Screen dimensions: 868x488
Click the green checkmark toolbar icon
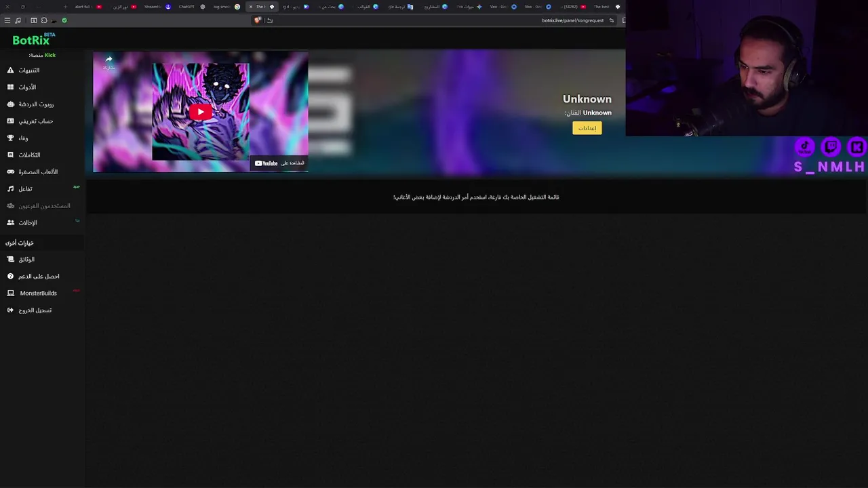[64, 20]
